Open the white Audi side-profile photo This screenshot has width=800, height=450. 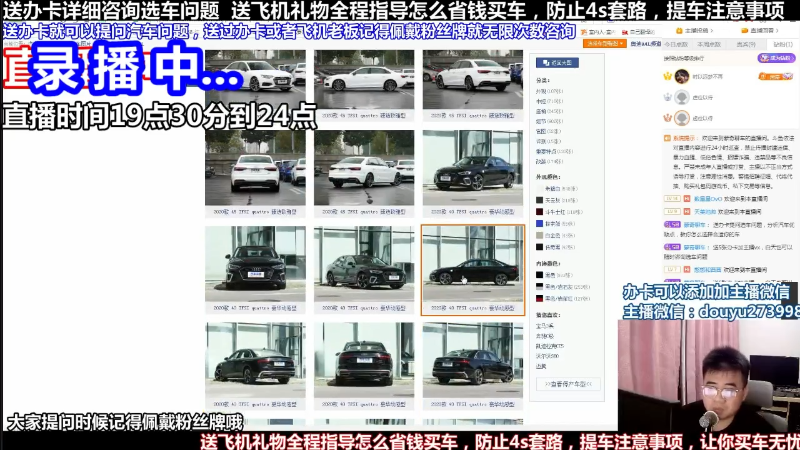(x=364, y=80)
